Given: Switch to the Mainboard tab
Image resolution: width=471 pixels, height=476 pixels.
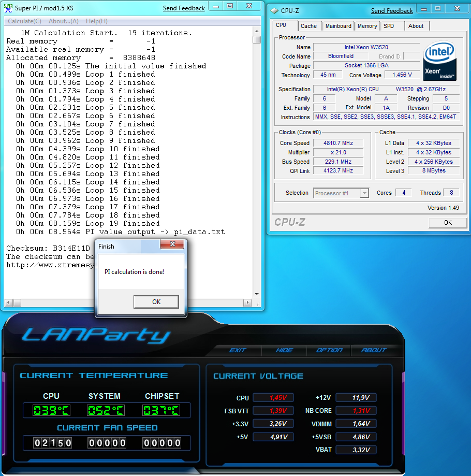Looking at the screenshot, I should (338, 26).
